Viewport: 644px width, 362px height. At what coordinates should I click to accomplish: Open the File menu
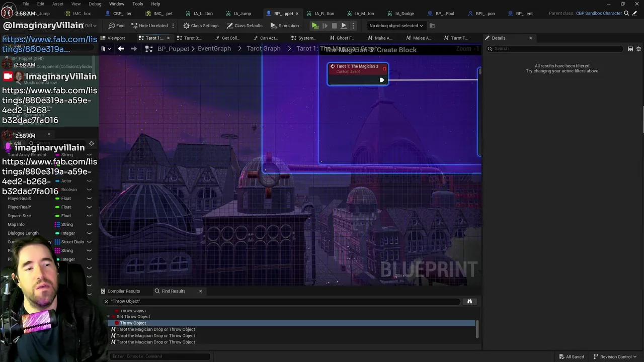[x=26, y=4]
